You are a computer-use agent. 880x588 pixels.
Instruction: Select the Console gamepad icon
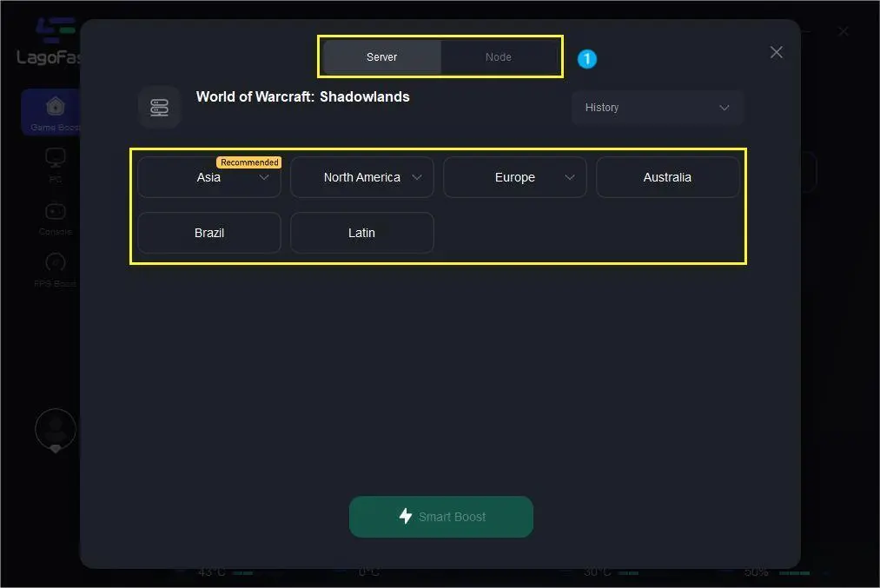pyautogui.click(x=55, y=211)
